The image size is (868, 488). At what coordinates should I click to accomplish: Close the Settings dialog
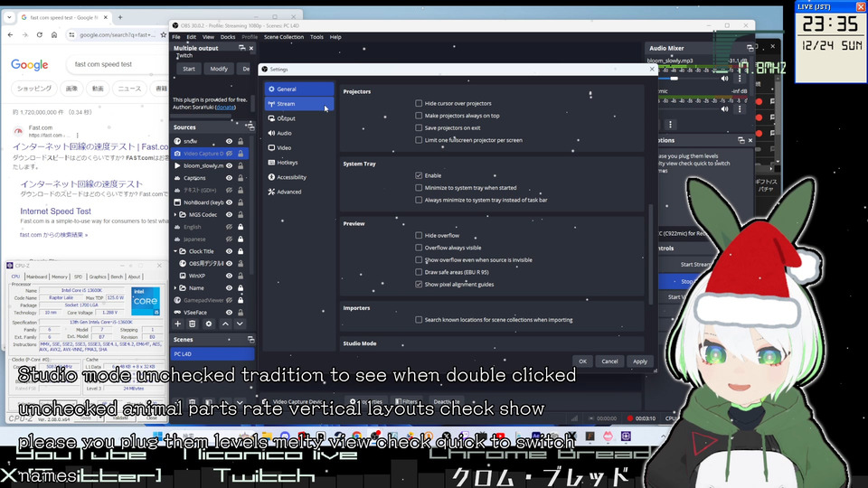click(652, 70)
